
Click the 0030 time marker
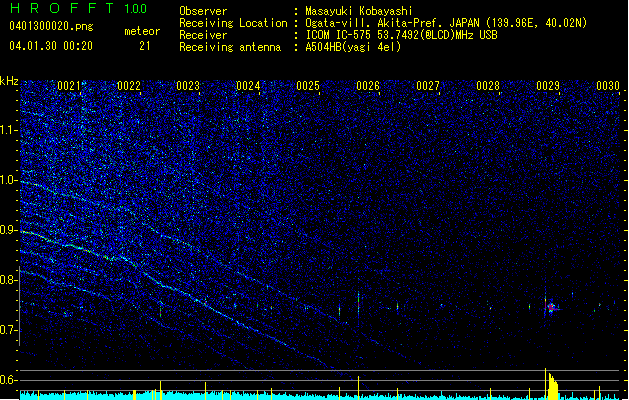tap(608, 86)
